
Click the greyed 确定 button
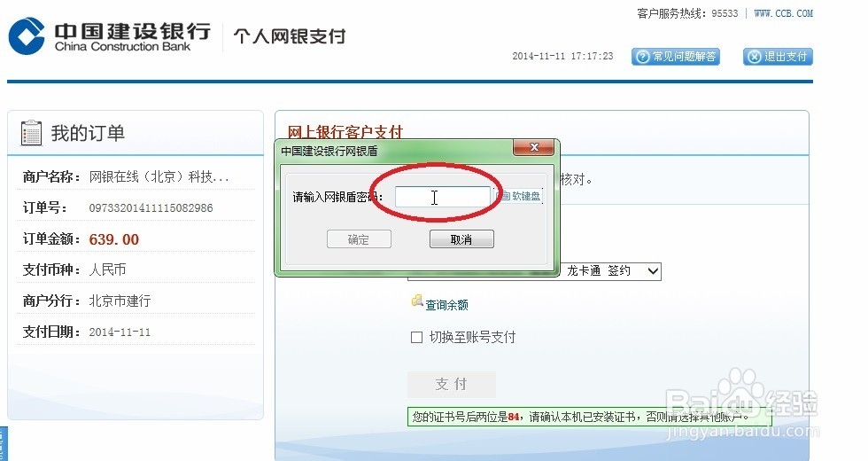coord(359,239)
